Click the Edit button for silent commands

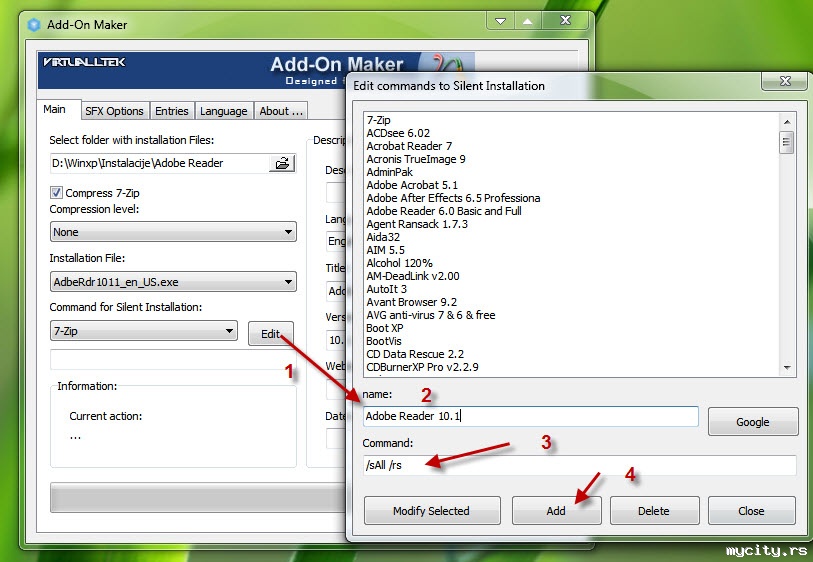pyautogui.click(x=271, y=334)
